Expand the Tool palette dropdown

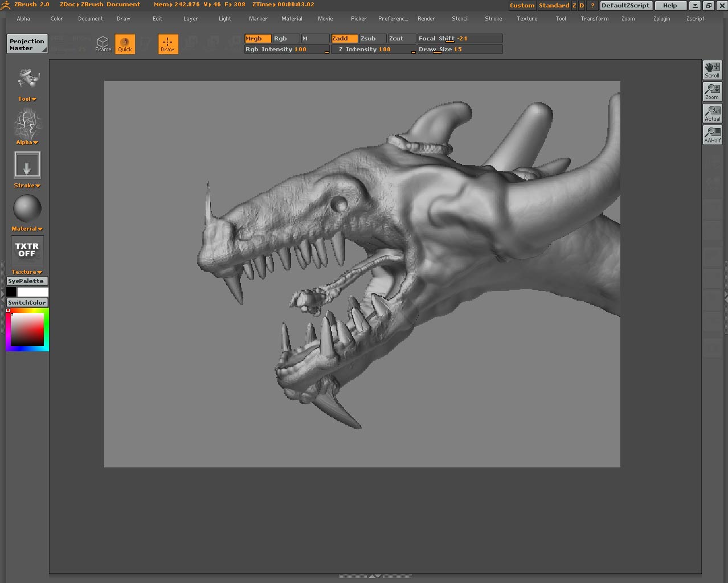27,99
